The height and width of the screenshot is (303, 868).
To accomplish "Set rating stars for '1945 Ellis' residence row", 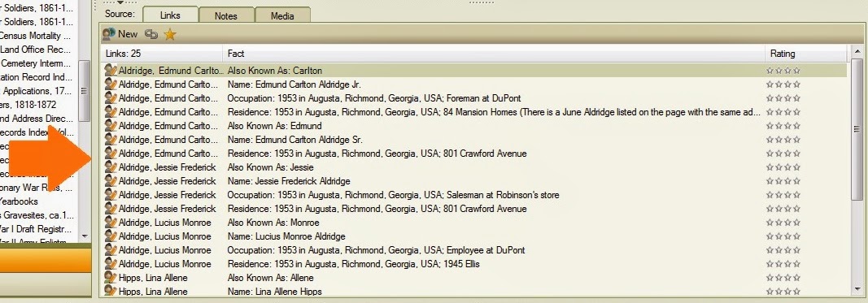I will coord(783,264).
